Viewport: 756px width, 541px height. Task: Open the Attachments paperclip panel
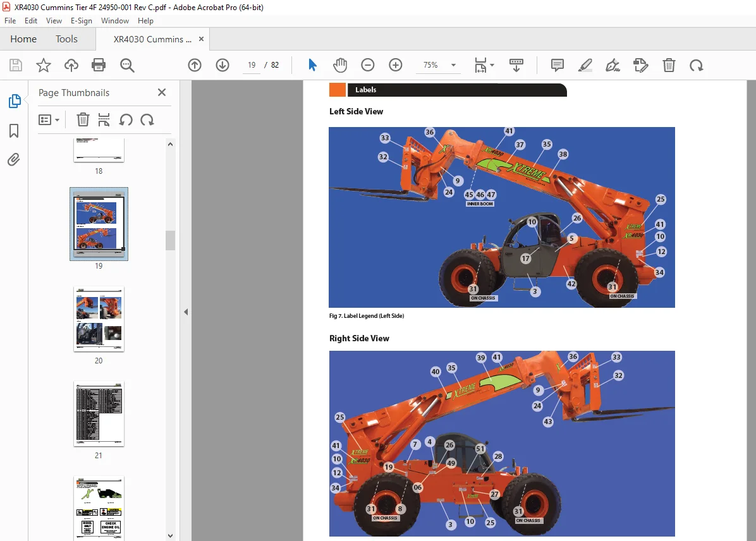14,160
